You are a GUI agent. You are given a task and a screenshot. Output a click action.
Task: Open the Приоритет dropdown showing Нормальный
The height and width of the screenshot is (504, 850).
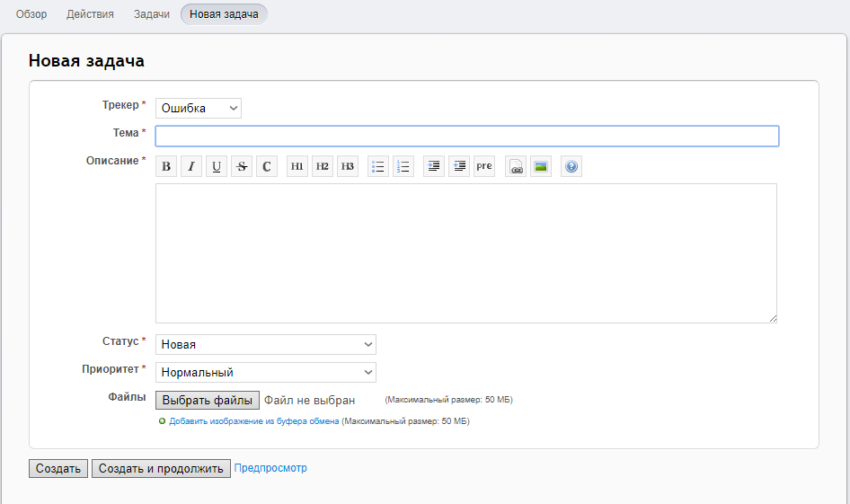(x=266, y=372)
